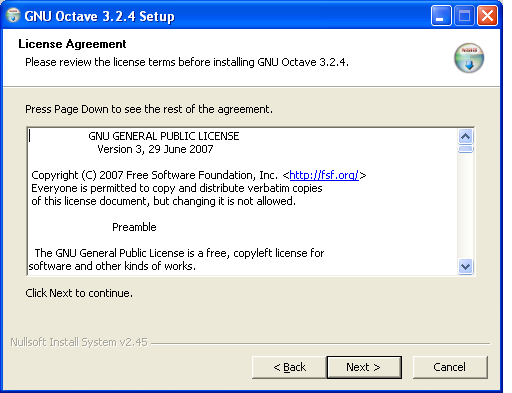Click the Next button to continue
This screenshot has width=512, height=393.
coord(364,367)
